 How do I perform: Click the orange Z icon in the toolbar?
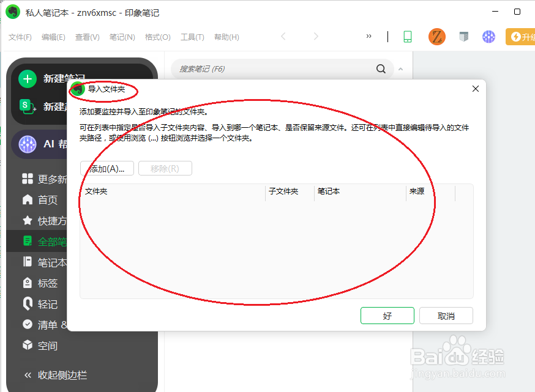click(436, 37)
